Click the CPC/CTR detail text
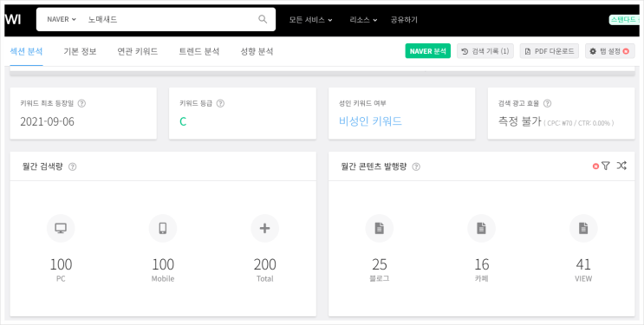The image size is (644, 325). (x=579, y=123)
